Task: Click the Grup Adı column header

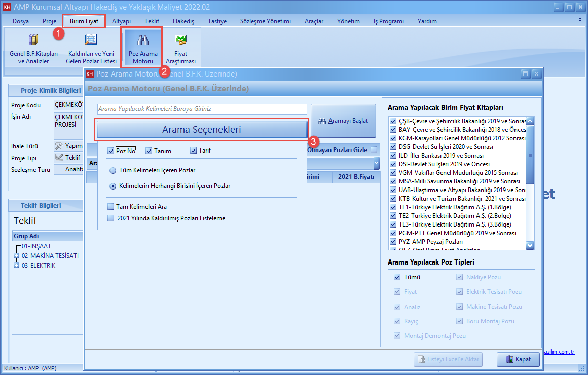Action: 48,236
